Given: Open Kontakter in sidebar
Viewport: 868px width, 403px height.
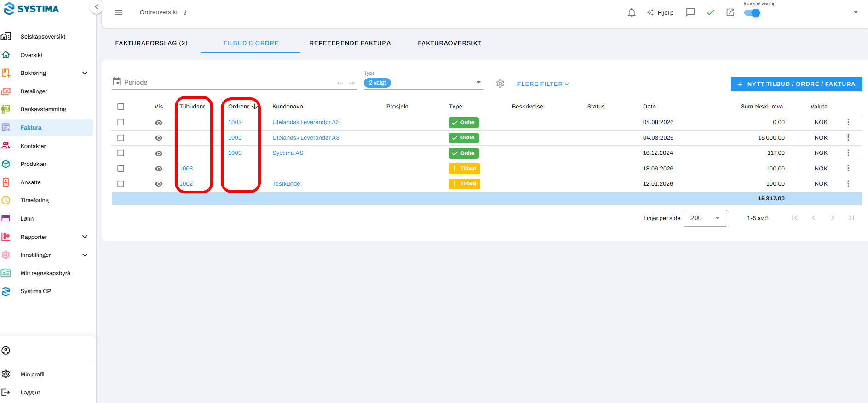Looking at the screenshot, I should pyautogui.click(x=33, y=146).
